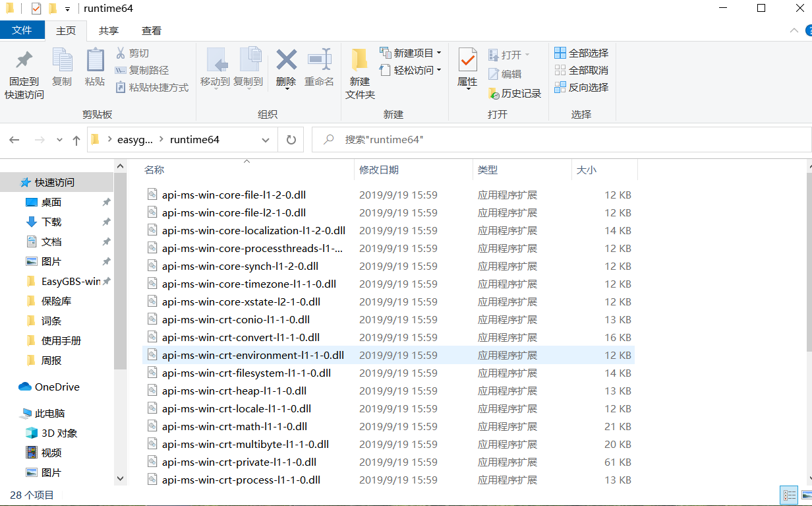Open 历史记录 file history

click(515, 94)
